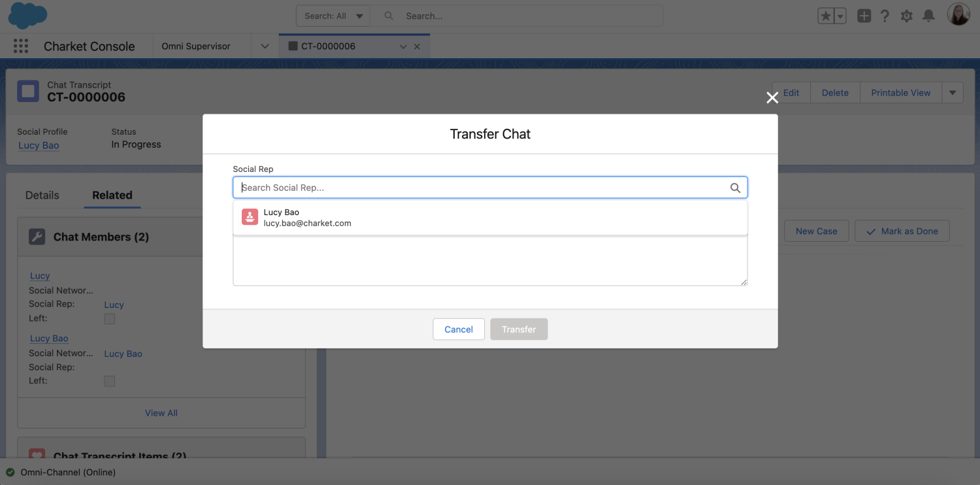Open the CT-0000006 tab actions chevron

click(403, 46)
